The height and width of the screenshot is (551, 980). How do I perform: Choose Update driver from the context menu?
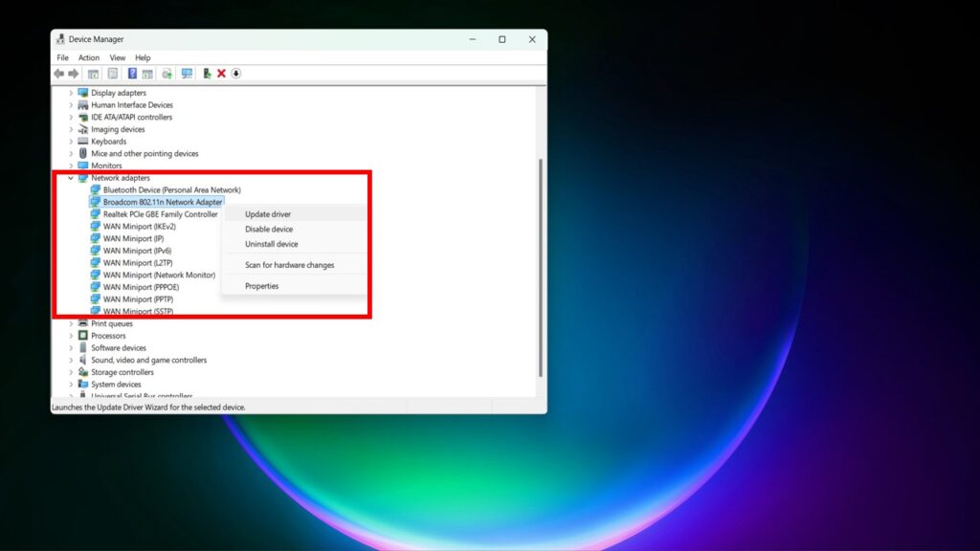pyautogui.click(x=268, y=214)
